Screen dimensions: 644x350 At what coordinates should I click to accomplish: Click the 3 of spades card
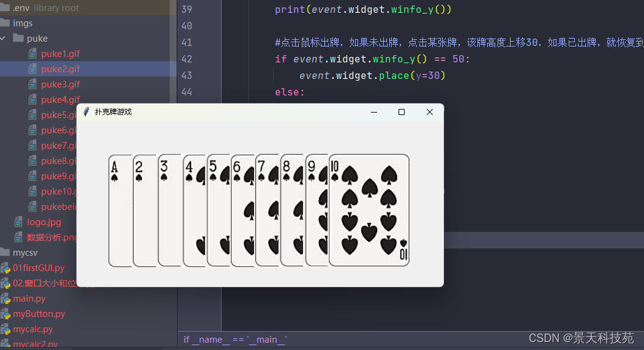pyautogui.click(x=169, y=210)
